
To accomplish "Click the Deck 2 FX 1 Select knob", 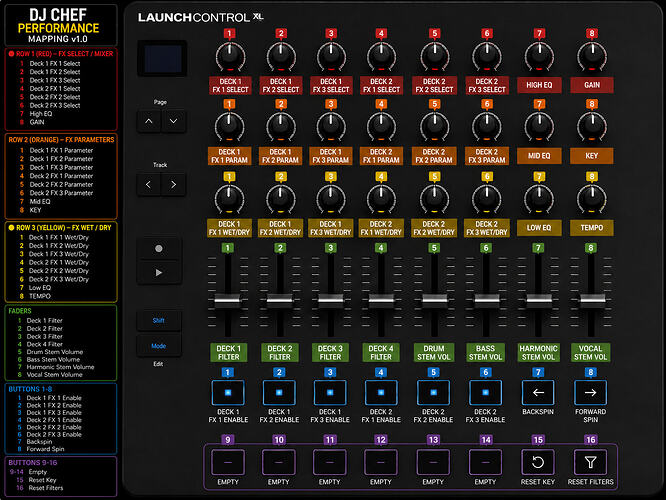I will point(381,57).
